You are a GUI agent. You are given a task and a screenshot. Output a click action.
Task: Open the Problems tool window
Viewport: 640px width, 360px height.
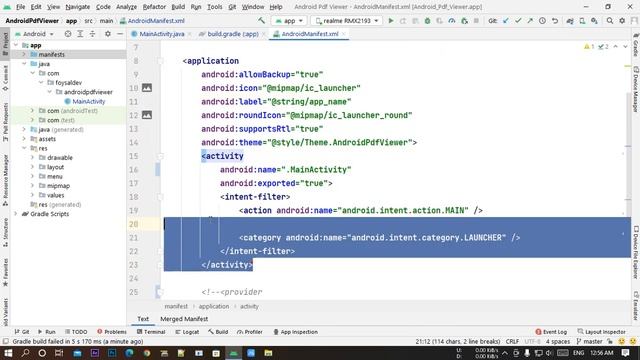(x=112, y=332)
